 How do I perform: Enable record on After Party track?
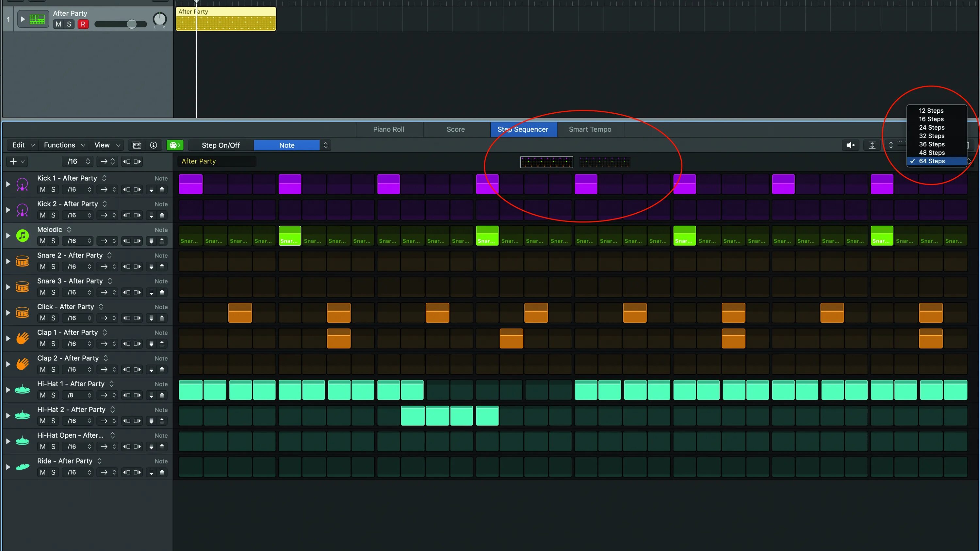pos(83,24)
